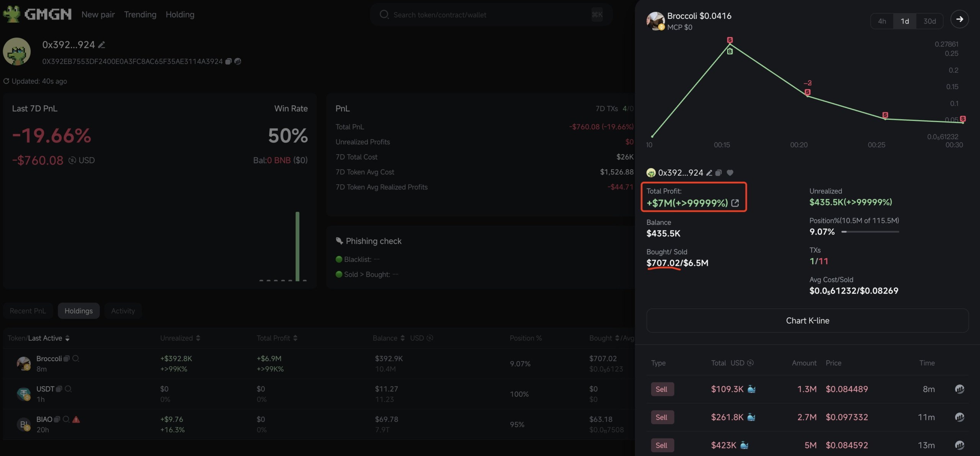Image resolution: width=980 pixels, height=456 pixels.
Task: Click the search token/contract/wallet field
Action: point(491,15)
